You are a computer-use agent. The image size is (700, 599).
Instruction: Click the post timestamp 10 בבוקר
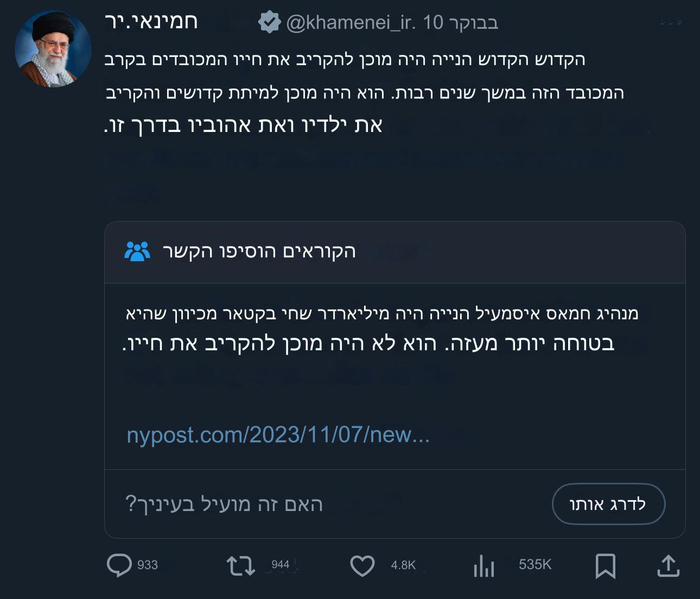[461, 23]
